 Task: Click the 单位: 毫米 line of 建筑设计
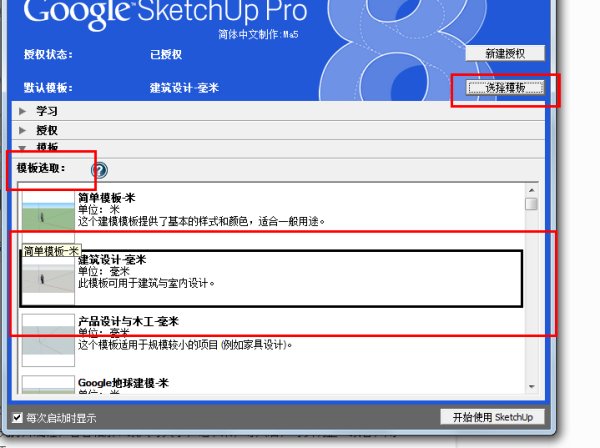(104, 271)
